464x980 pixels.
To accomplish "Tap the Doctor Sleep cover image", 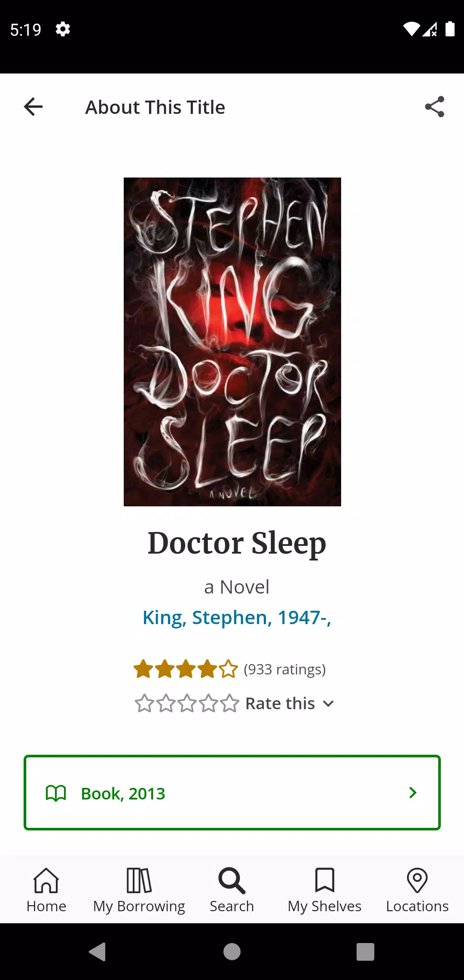I will tap(232, 342).
